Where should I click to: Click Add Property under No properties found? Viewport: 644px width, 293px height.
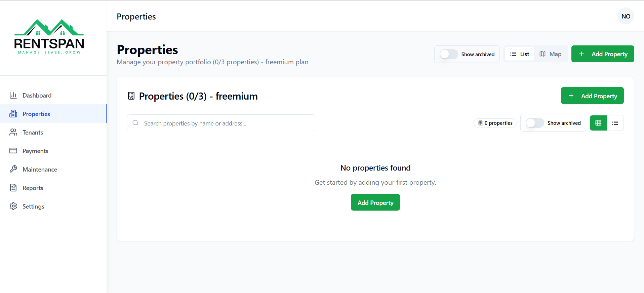(375, 203)
